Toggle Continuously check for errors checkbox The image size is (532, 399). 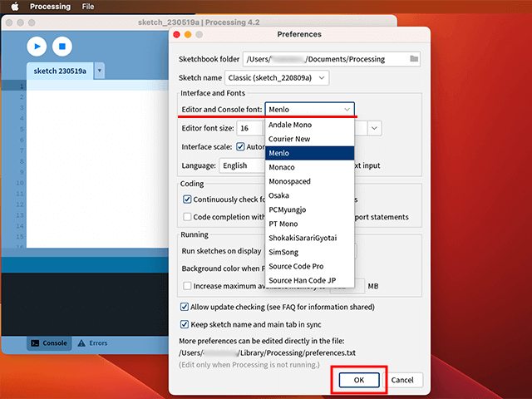(187, 199)
